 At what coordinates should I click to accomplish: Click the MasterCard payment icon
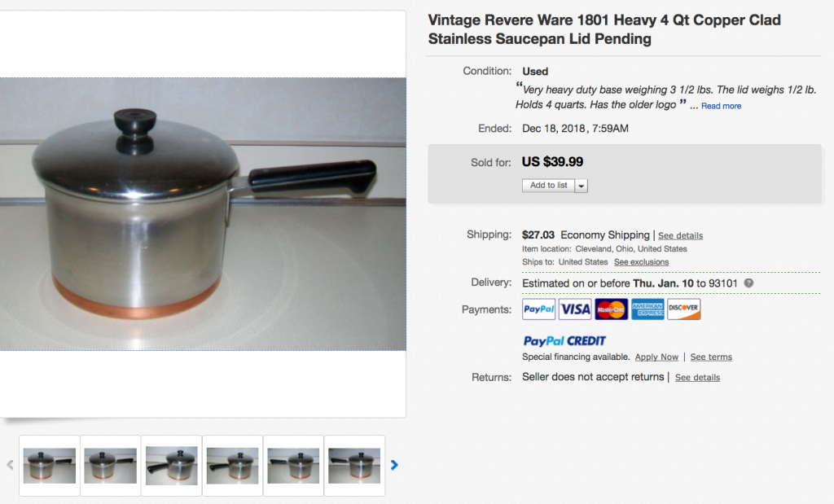611,309
